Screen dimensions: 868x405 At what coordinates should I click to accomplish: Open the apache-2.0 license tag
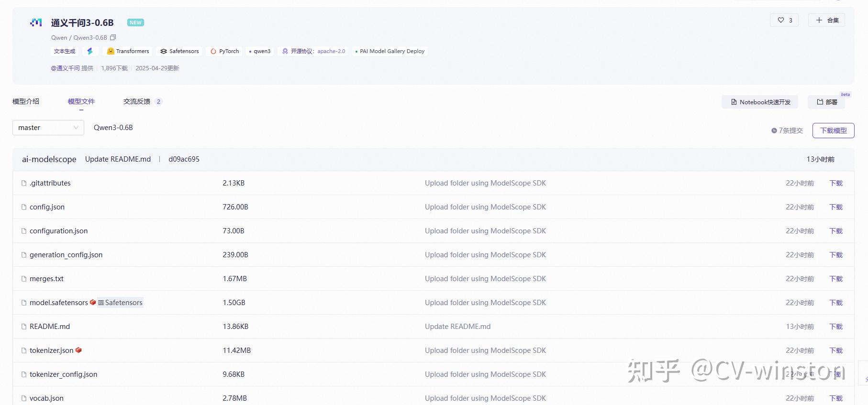point(313,51)
